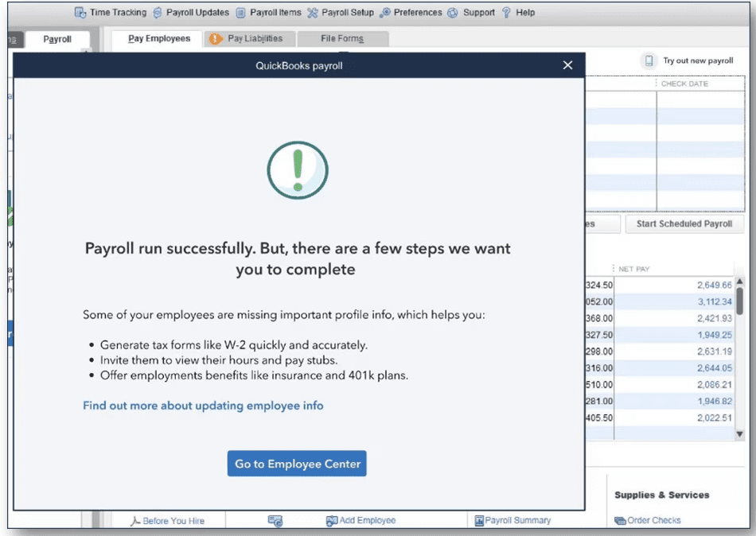Click the phone icon beside Try out new payroll
This screenshot has width=756, height=536.
(x=649, y=60)
